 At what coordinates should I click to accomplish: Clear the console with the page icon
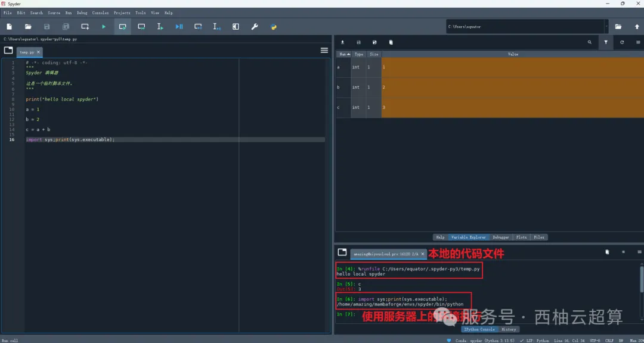point(607,252)
